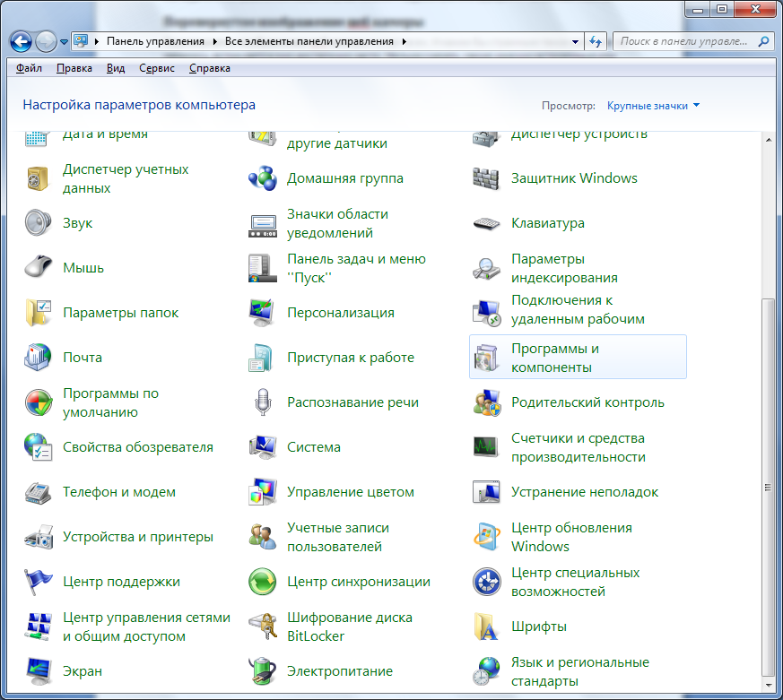Click Подключения к удаленным рабочим link
This screenshot has width=783, height=700.
tap(578, 309)
